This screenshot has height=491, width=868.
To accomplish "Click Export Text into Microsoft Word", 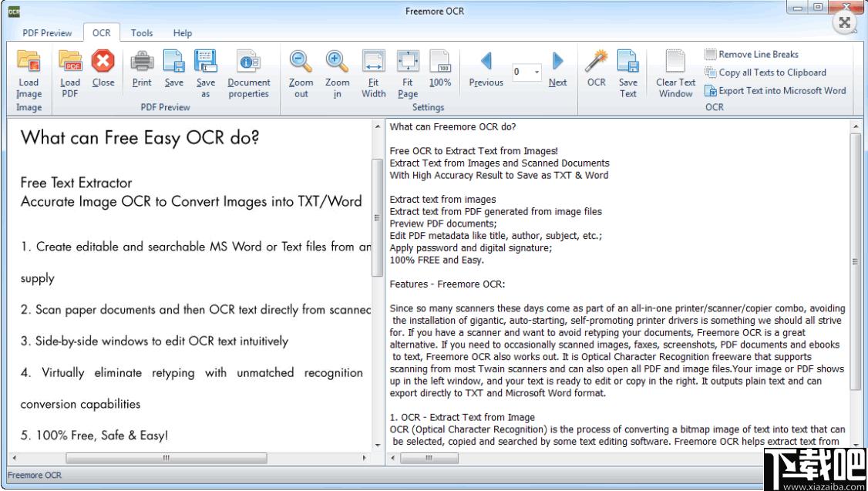I will coord(775,91).
